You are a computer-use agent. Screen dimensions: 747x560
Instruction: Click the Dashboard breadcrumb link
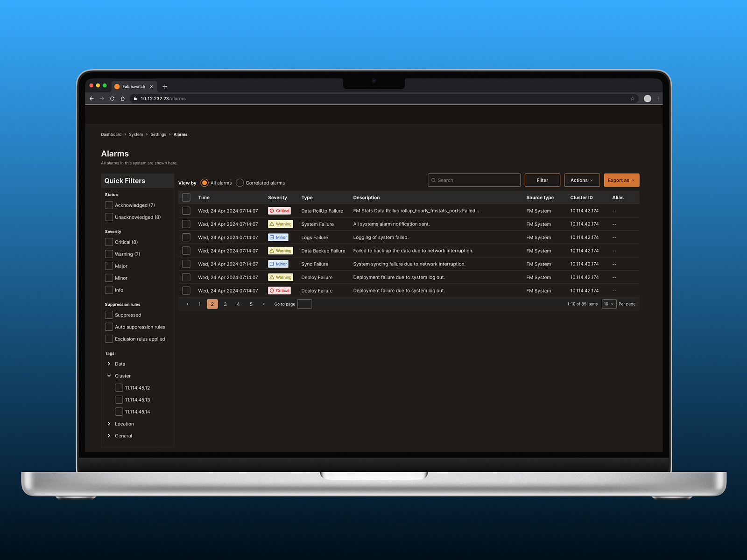111,134
